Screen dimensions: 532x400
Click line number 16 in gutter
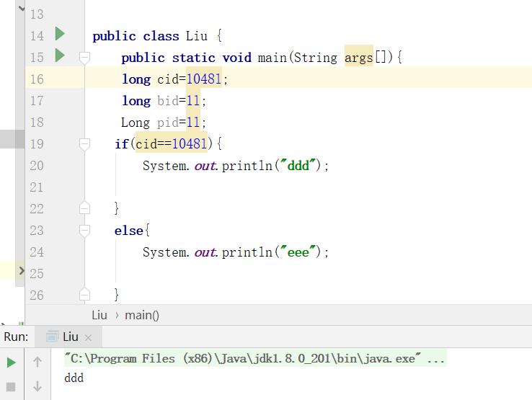click(x=37, y=79)
